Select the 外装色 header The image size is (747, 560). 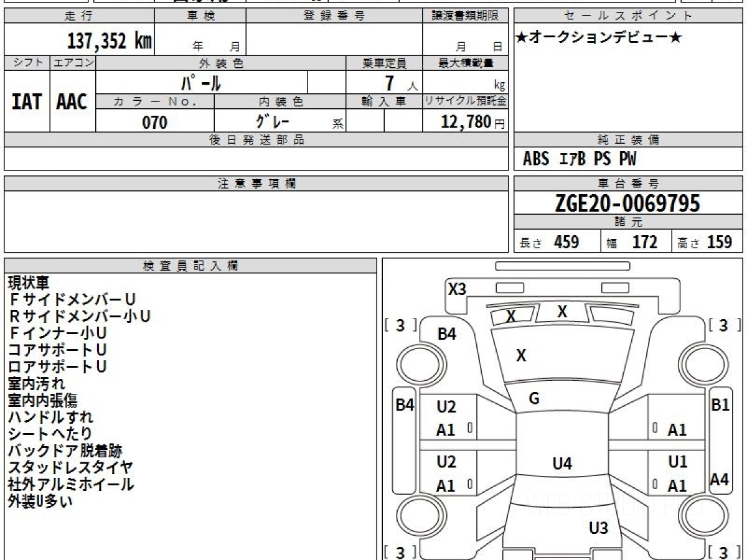click(221, 63)
